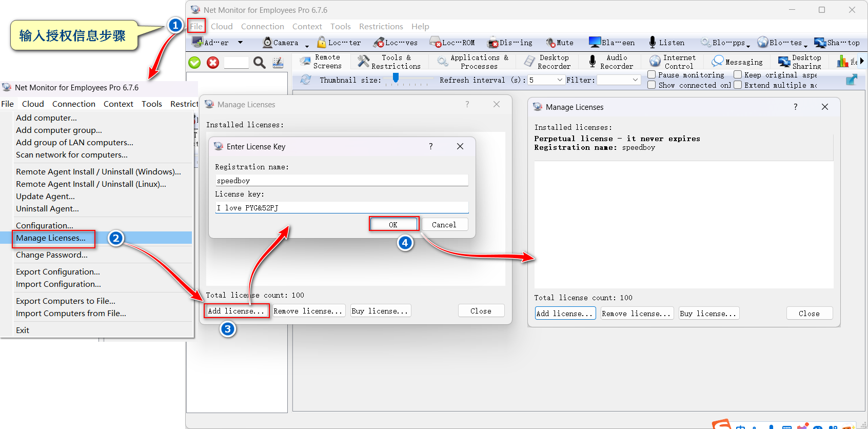The height and width of the screenshot is (429, 868).
Task: Open the Internet Control tab
Action: tap(672, 62)
